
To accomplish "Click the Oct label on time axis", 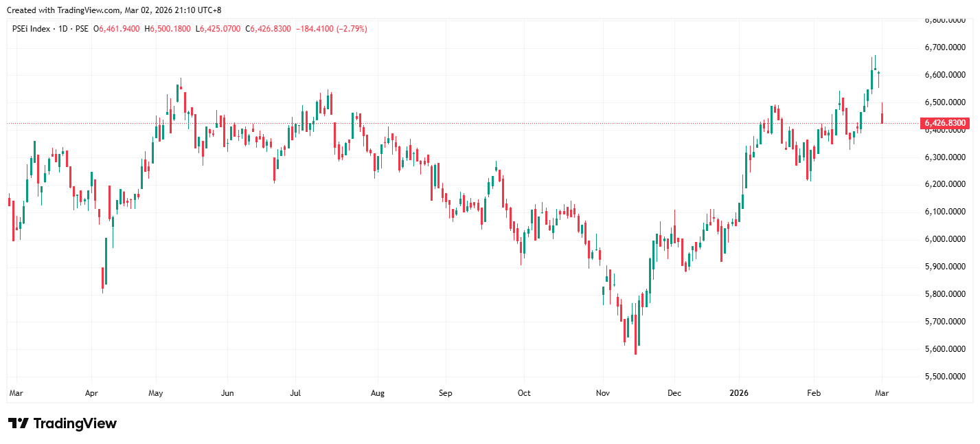I will [x=524, y=394].
